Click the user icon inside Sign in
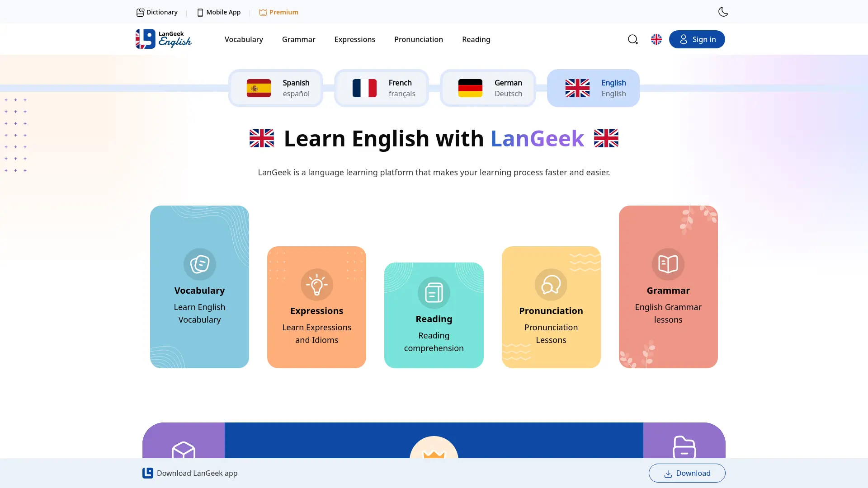Screen dimensions: 868x488 coord(684,39)
